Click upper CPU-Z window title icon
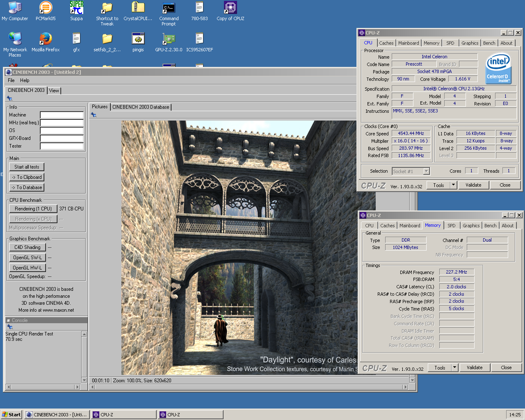Screen dimensions: 525x420 pyautogui.click(x=361, y=33)
